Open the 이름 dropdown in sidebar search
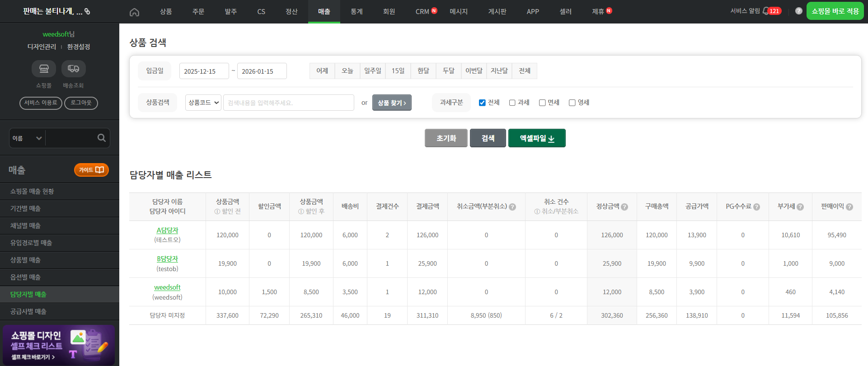Viewport: 868px width, 366px height. [x=27, y=138]
